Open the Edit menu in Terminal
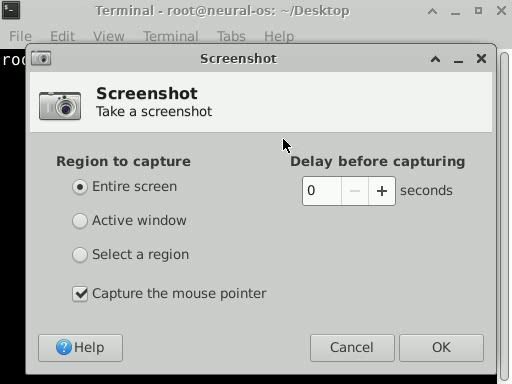The height and width of the screenshot is (384, 512). 62,36
